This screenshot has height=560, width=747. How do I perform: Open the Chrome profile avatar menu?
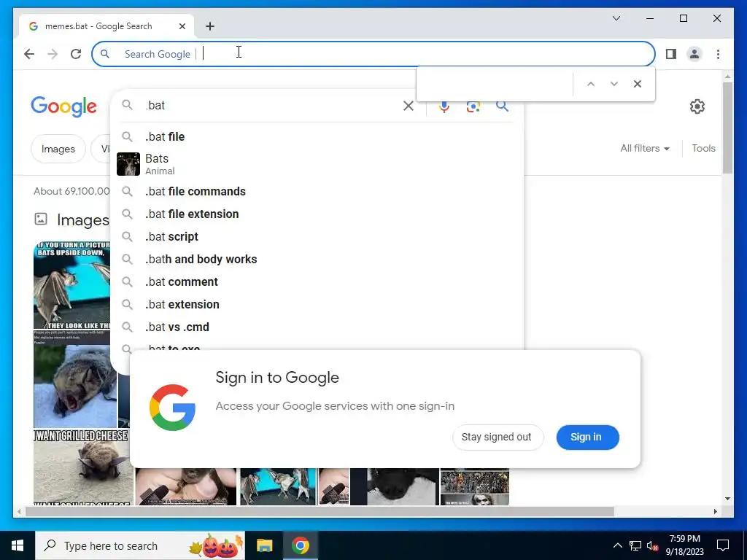[694, 54]
